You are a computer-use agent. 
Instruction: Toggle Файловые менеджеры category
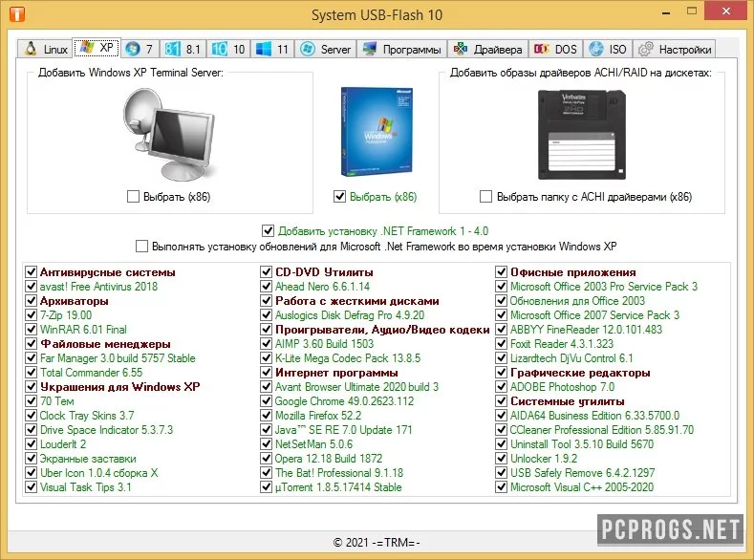click(32, 344)
